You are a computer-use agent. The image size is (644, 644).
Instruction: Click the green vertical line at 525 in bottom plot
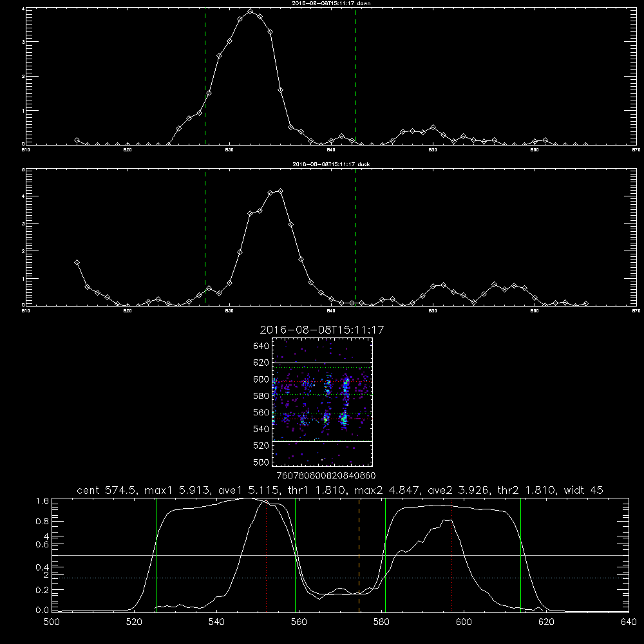tap(156, 555)
